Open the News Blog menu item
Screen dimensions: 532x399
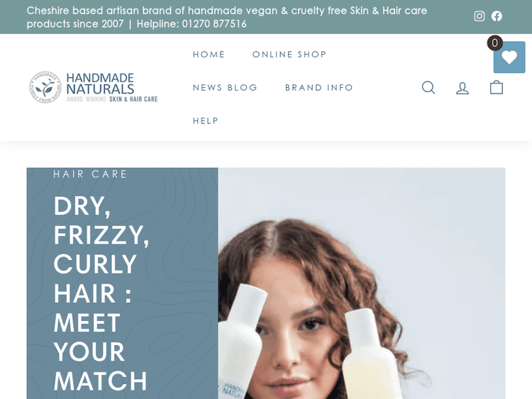(x=226, y=87)
